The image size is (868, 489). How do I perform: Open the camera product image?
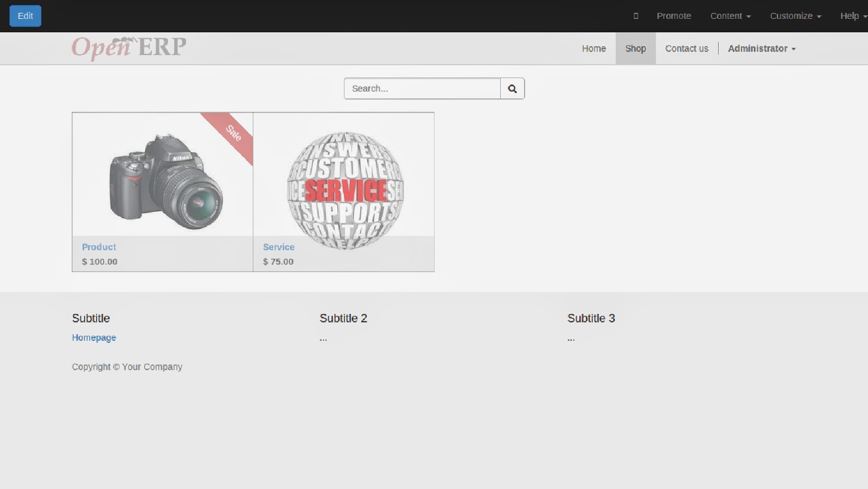pyautogui.click(x=166, y=181)
